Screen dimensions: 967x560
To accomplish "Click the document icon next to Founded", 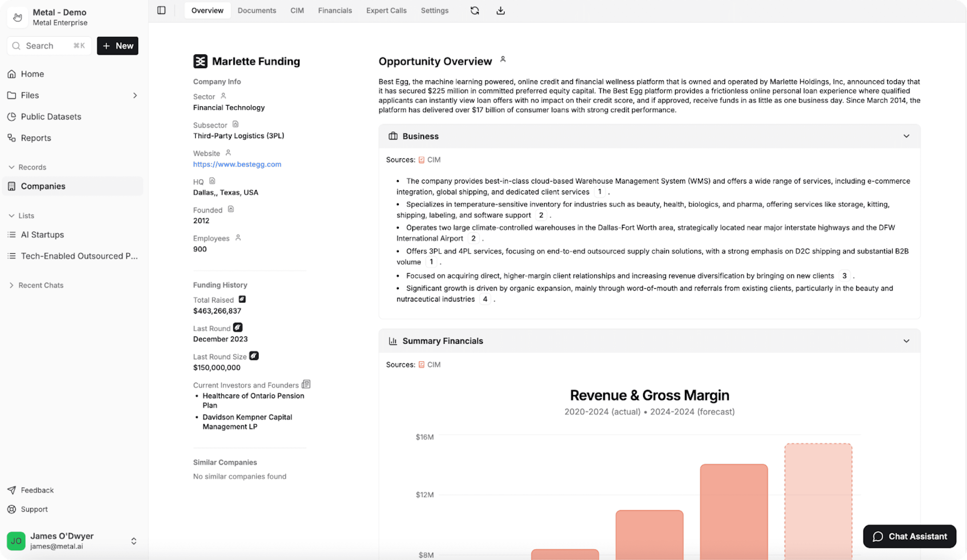I will [x=231, y=209].
